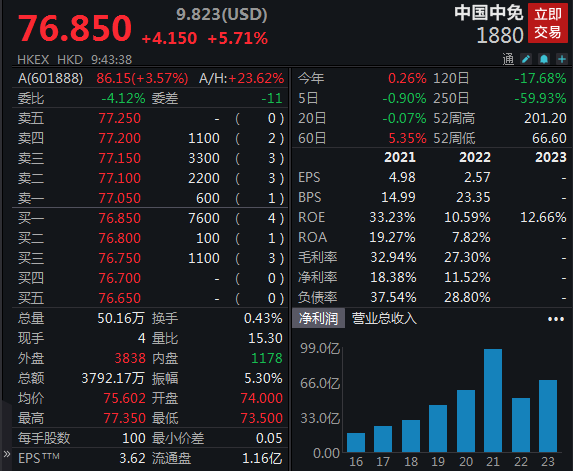Click the 2022 毛利率 value 27.30%
This screenshot has height=471, width=573.
467,257
